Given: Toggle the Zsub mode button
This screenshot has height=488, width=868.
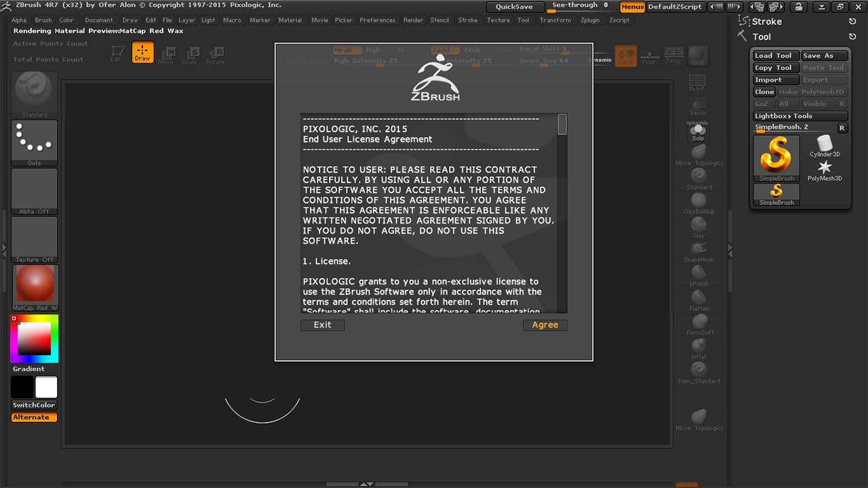Looking at the screenshot, I should click(x=472, y=50).
